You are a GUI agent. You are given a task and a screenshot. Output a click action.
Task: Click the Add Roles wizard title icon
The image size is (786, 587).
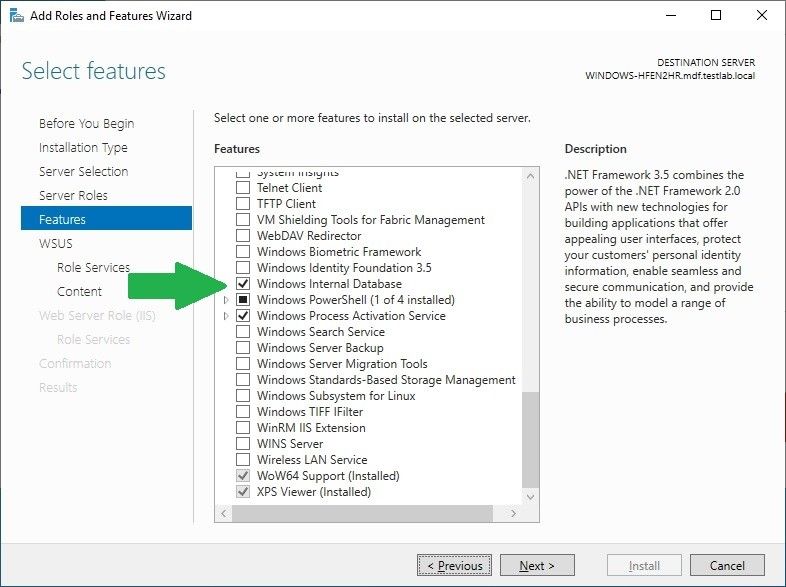(x=17, y=16)
